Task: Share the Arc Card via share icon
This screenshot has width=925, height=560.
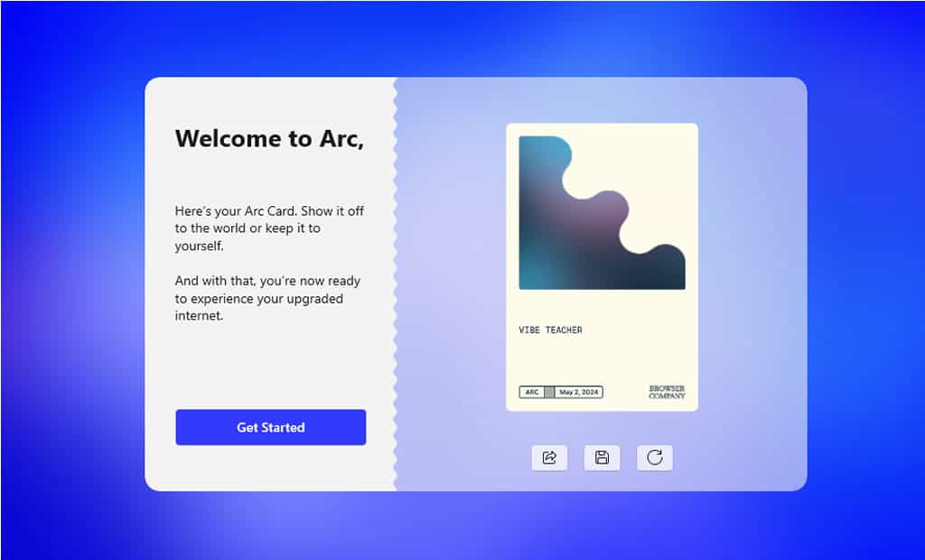Action: tap(549, 458)
